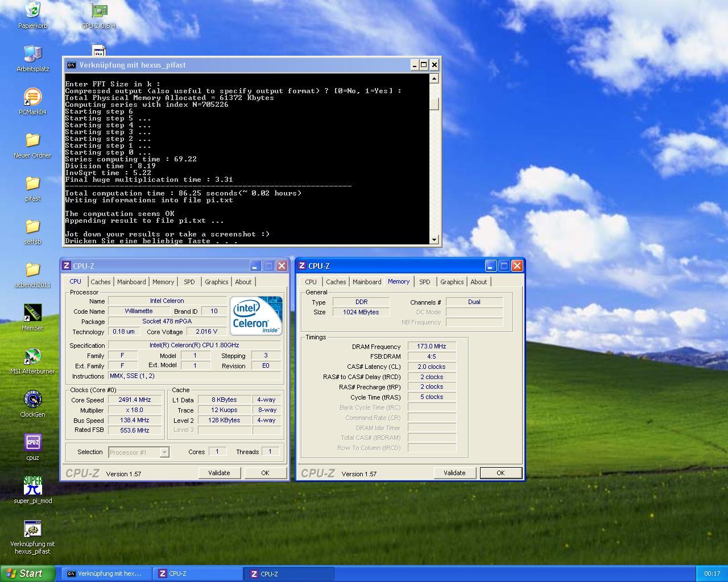
Task: Launch the MemSet desktop icon
Action: [x=32, y=318]
